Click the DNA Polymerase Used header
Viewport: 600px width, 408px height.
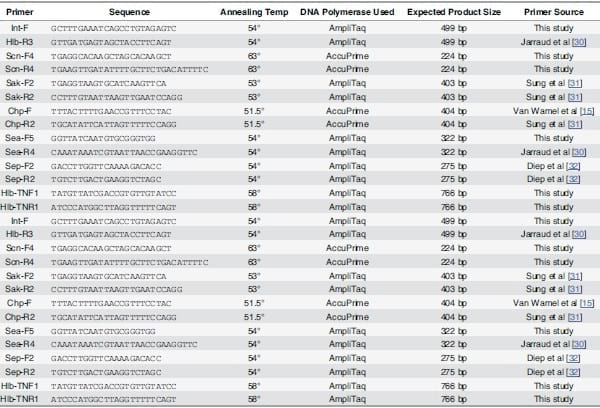pyautogui.click(x=347, y=12)
